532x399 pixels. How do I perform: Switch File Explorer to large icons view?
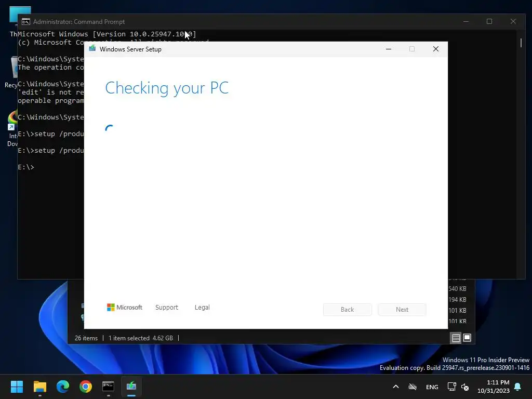click(x=467, y=338)
